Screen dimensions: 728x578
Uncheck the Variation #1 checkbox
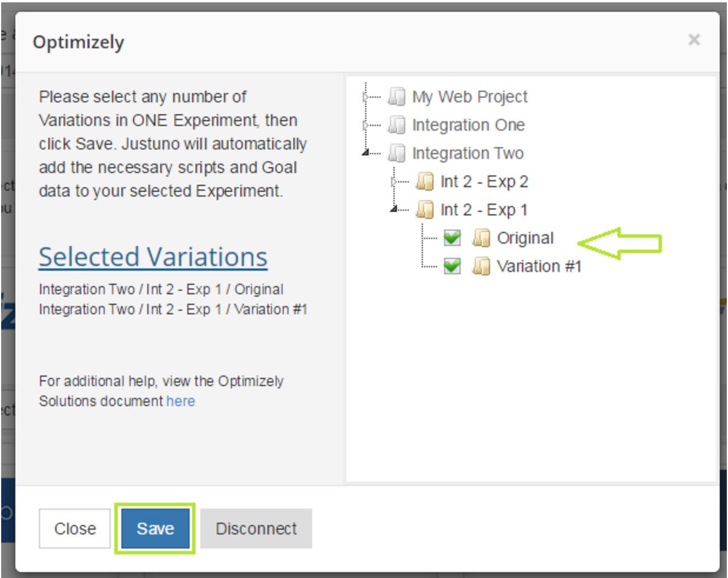(452, 266)
